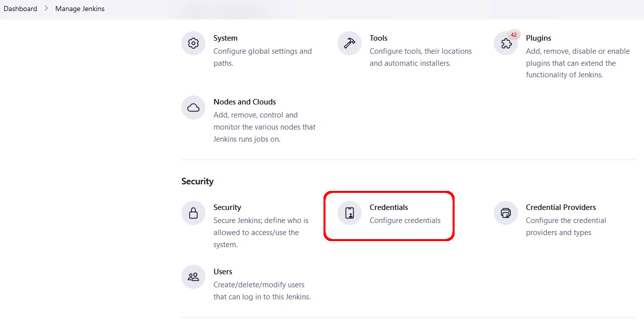The image size is (644, 327).
Task: Select the Plugins puzzle piece icon
Action: (506, 43)
